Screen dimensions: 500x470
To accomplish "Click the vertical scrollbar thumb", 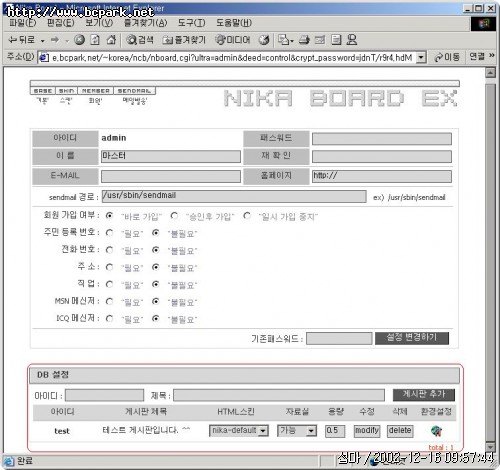I will (x=490, y=262).
